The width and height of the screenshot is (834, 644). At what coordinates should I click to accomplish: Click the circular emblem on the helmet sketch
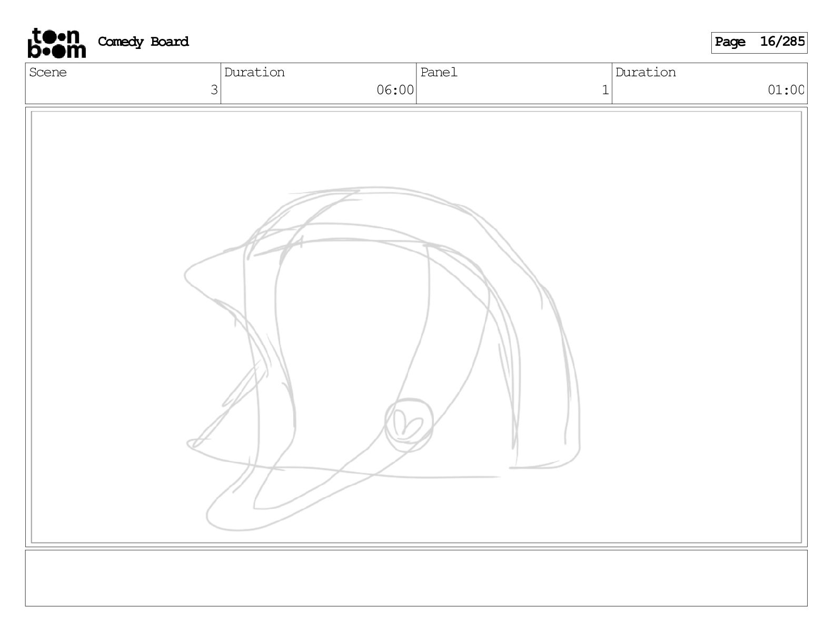point(409,425)
